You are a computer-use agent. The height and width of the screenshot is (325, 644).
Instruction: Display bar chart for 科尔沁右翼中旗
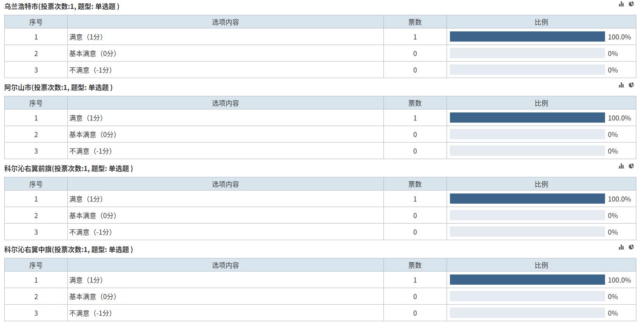[621, 247]
